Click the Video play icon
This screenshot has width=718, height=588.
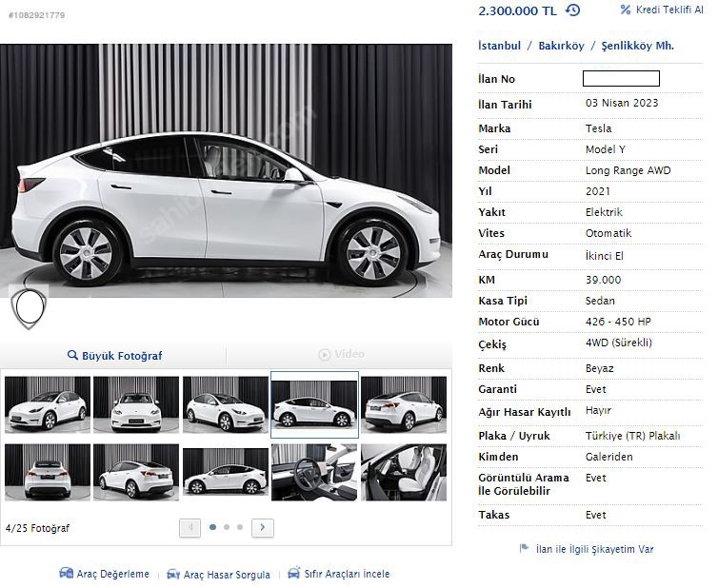click(x=325, y=355)
